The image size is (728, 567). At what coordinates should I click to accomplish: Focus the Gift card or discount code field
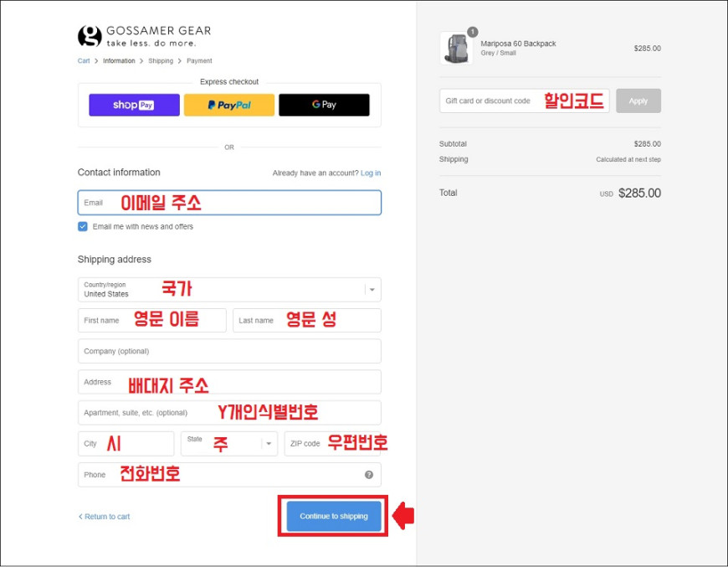pyautogui.click(x=525, y=101)
